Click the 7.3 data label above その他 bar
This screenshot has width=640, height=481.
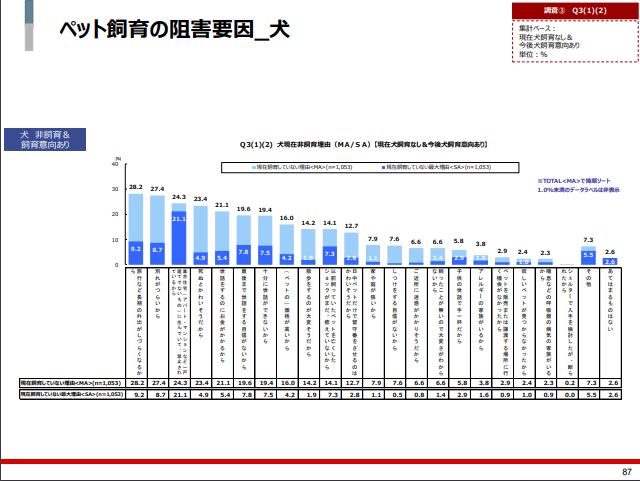click(588, 240)
